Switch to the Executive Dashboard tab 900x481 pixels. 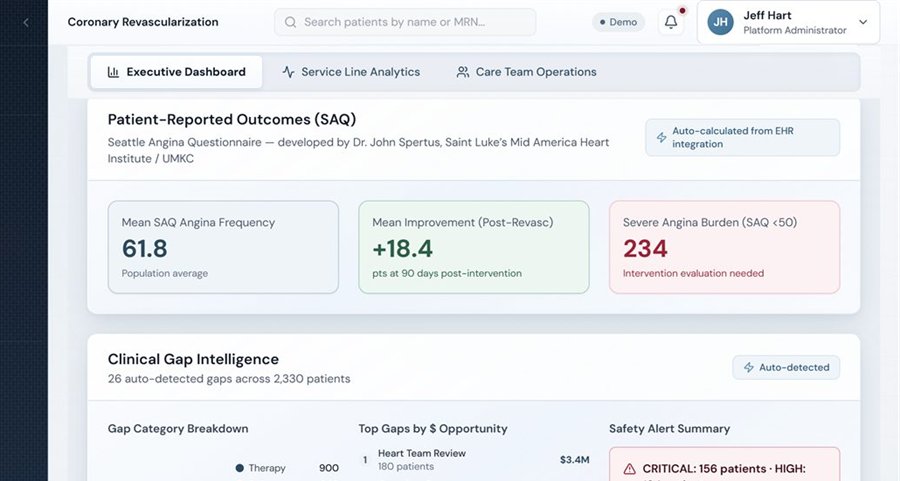[176, 72]
